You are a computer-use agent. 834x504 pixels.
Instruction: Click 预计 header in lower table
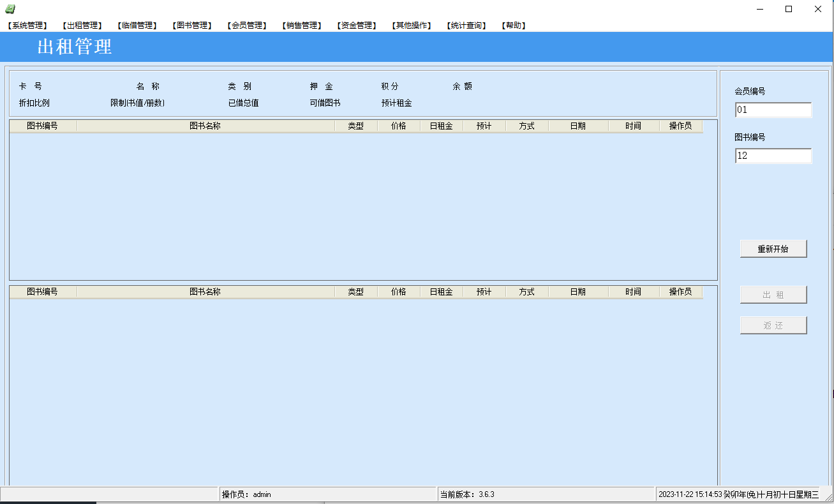pos(484,292)
